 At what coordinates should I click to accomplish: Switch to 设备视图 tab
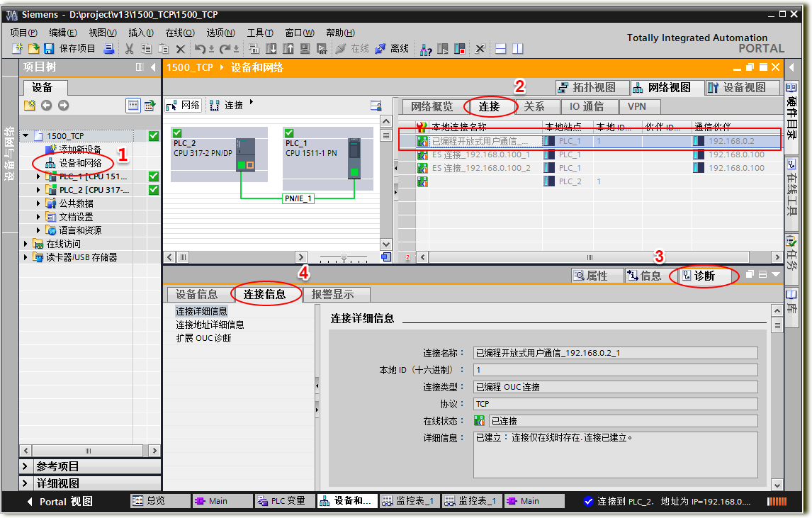coord(743,88)
